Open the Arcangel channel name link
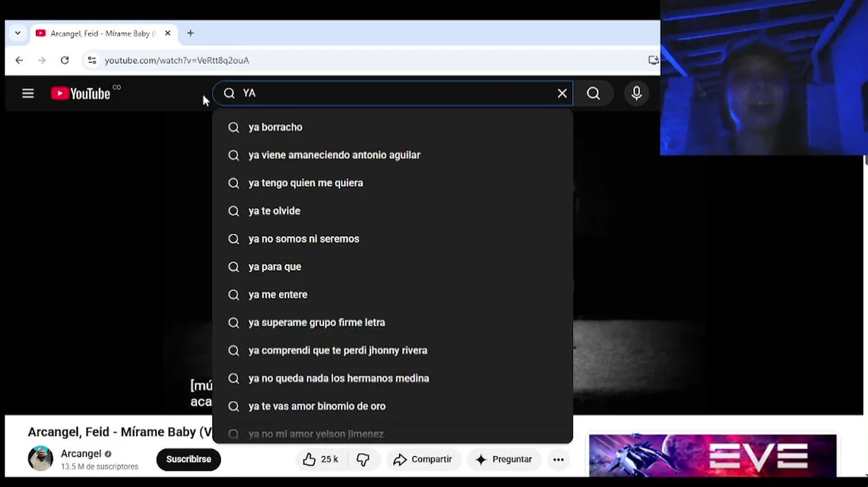Screen dimensions: 868x487 (81, 453)
